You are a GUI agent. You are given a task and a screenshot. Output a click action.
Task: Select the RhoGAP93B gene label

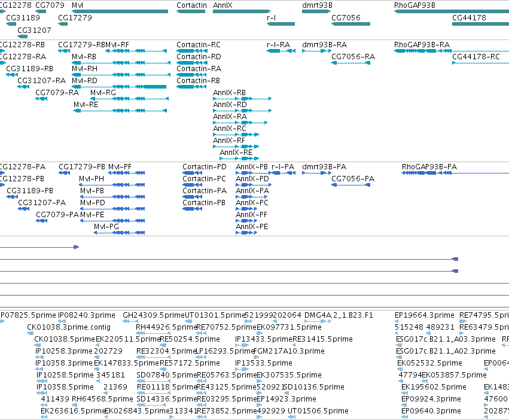414,5
